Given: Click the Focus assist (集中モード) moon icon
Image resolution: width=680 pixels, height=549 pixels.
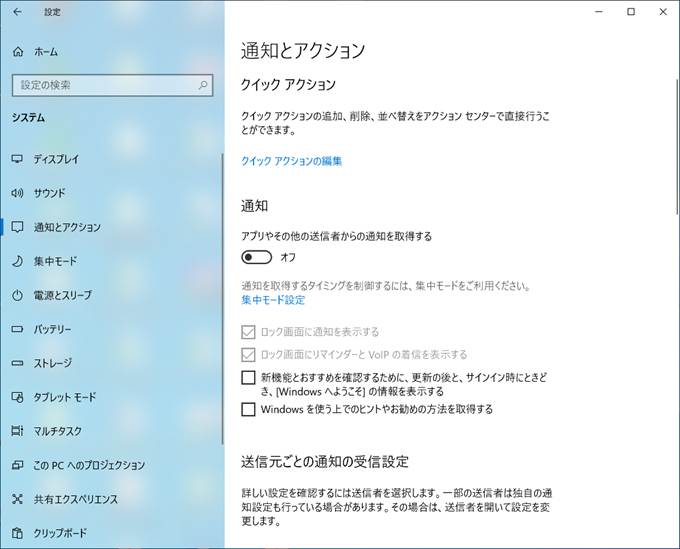Looking at the screenshot, I should tap(17, 261).
